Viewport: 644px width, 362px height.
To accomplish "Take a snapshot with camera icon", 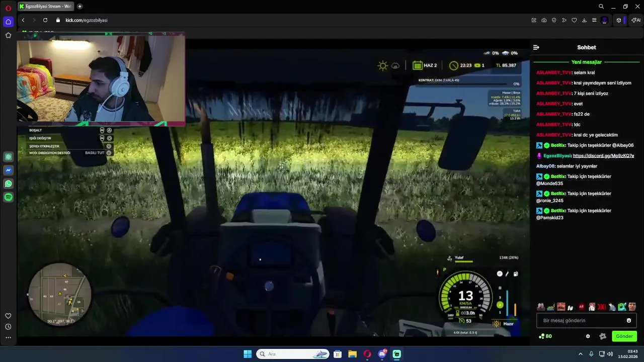I will [x=544, y=20].
